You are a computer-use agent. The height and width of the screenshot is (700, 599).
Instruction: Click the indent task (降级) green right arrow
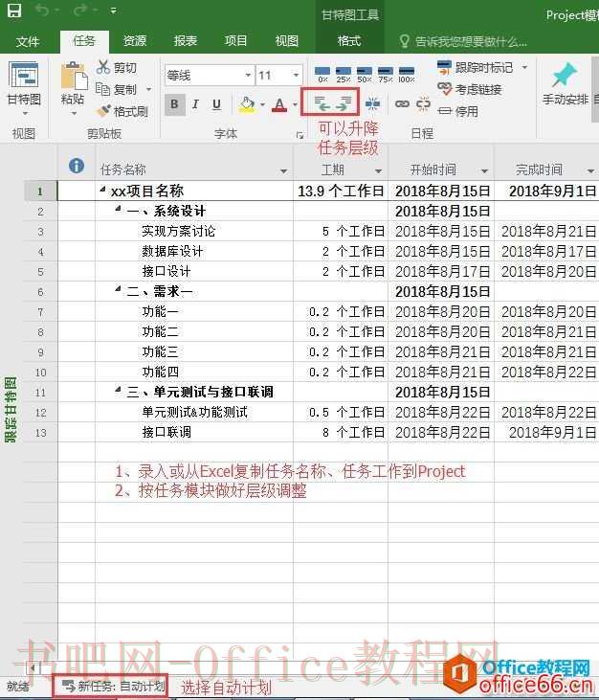343,103
